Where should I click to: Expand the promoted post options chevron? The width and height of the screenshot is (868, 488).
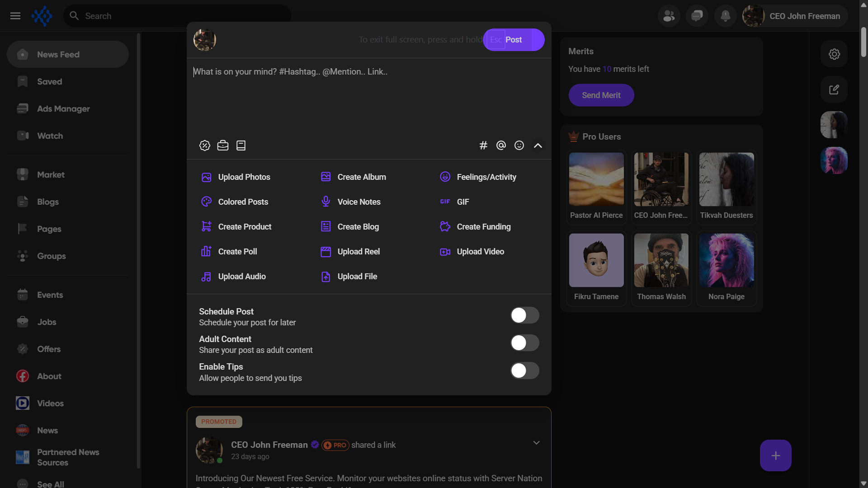click(x=536, y=443)
